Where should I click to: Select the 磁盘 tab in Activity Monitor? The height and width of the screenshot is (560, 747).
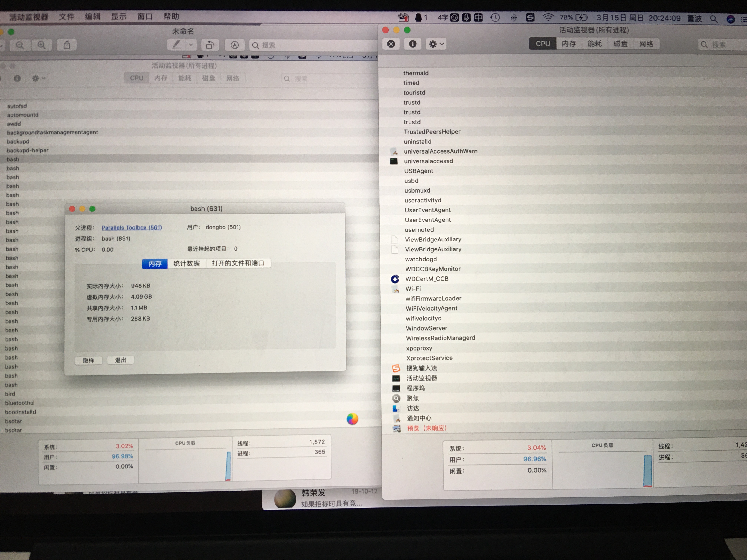tap(620, 44)
